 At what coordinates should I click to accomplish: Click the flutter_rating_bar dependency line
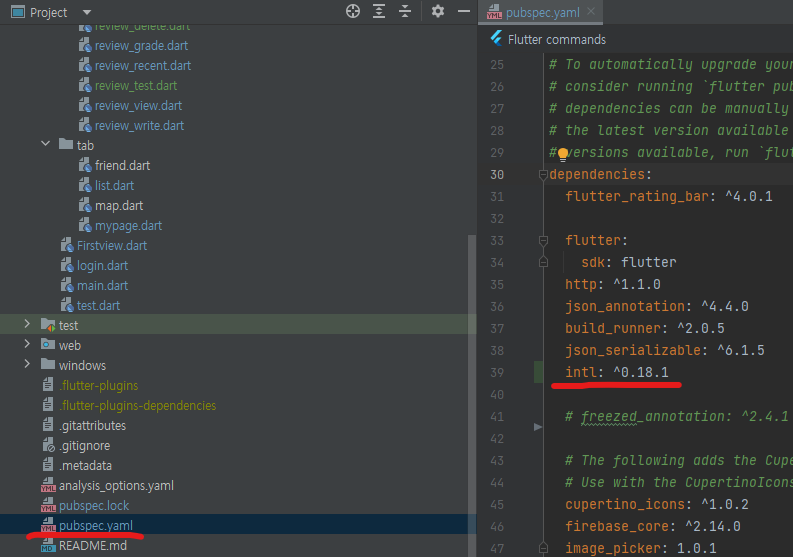(669, 196)
